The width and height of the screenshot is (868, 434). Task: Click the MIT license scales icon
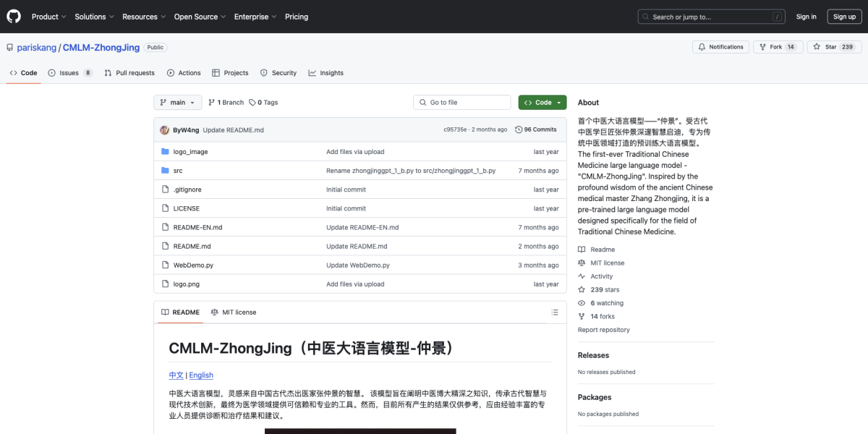point(581,263)
